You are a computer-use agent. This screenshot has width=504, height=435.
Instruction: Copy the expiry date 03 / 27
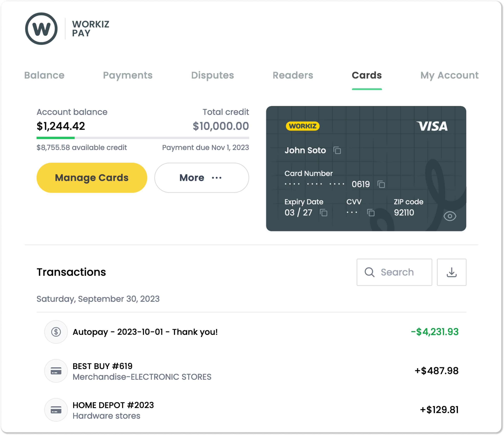323,213
